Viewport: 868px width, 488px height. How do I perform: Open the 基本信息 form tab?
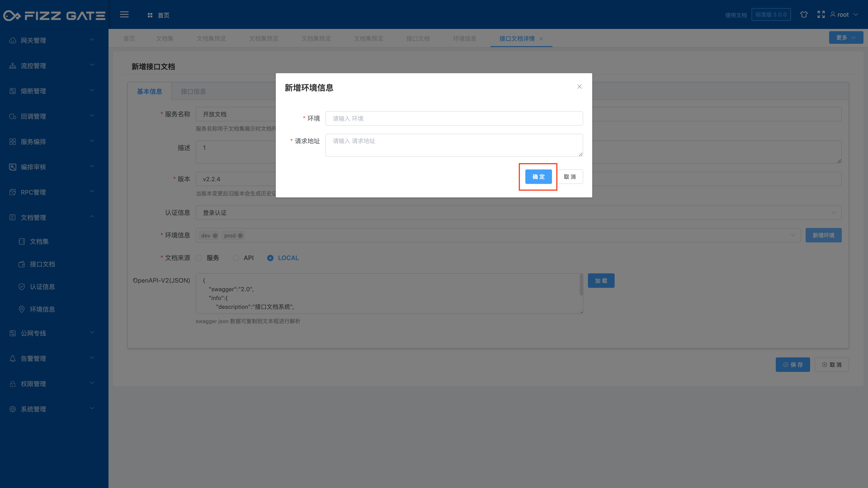tap(150, 91)
